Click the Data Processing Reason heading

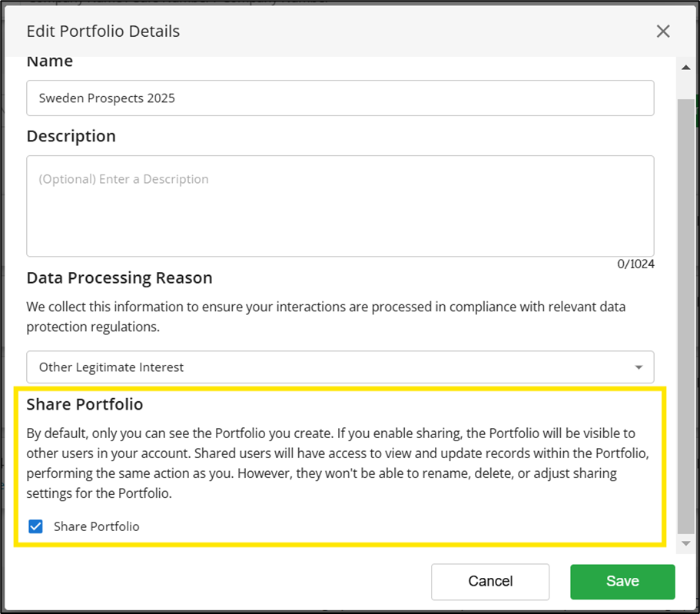coord(119,277)
